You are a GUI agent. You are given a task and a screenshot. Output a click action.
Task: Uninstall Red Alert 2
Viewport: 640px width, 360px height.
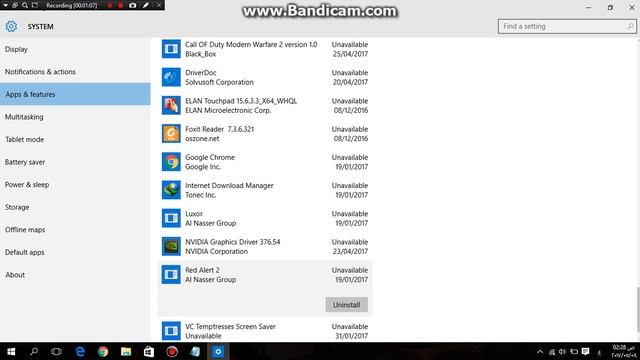coord(347,304)
